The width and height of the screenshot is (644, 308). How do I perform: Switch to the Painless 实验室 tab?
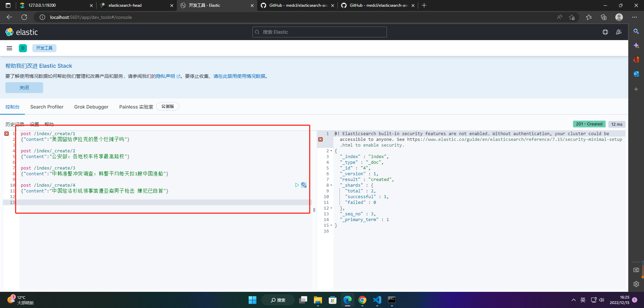click(x=136, y=107)
